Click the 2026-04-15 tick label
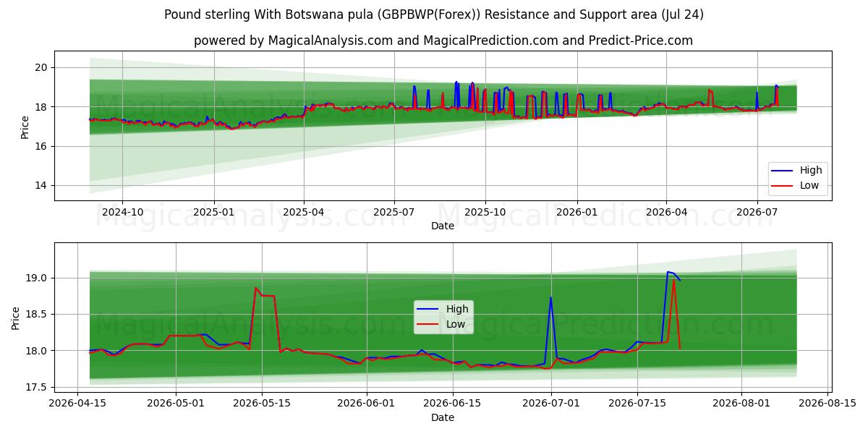This screenshot has height=434, width=868. pyautogui.click(x=78, y=403)
